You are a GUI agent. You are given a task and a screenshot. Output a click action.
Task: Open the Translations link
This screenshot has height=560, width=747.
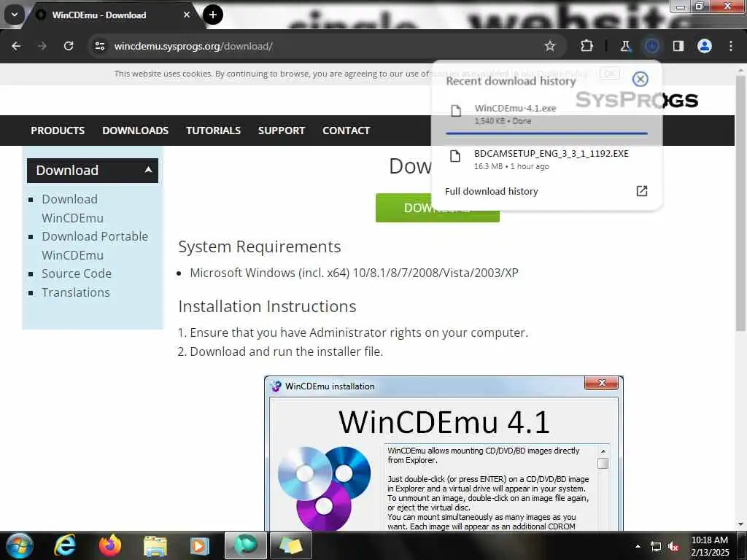pos(76,292)
